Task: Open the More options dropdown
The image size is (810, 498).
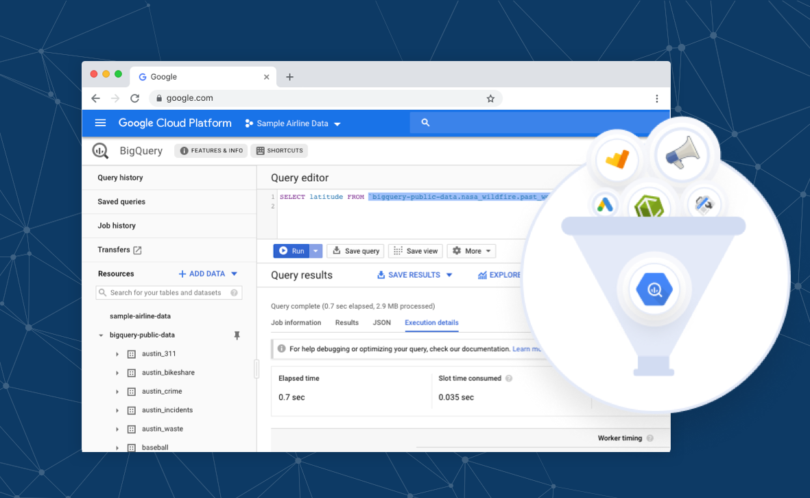Action: [x=471, y=251]
